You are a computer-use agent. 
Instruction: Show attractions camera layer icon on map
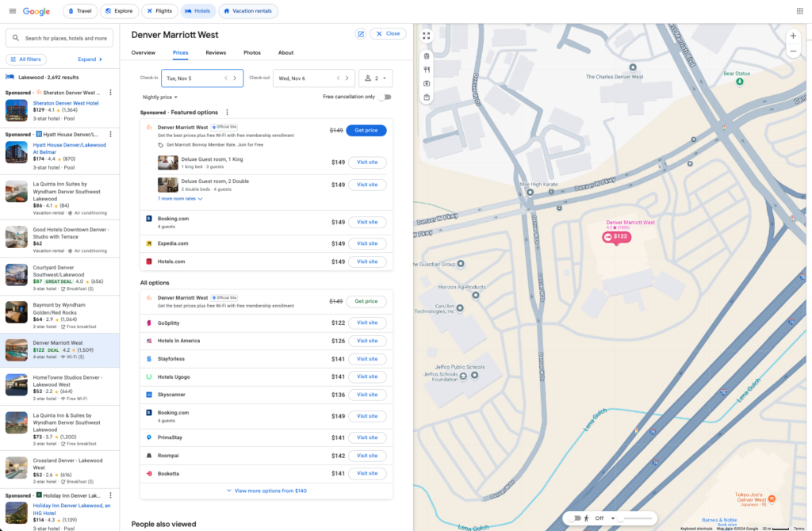coord(427,83)
